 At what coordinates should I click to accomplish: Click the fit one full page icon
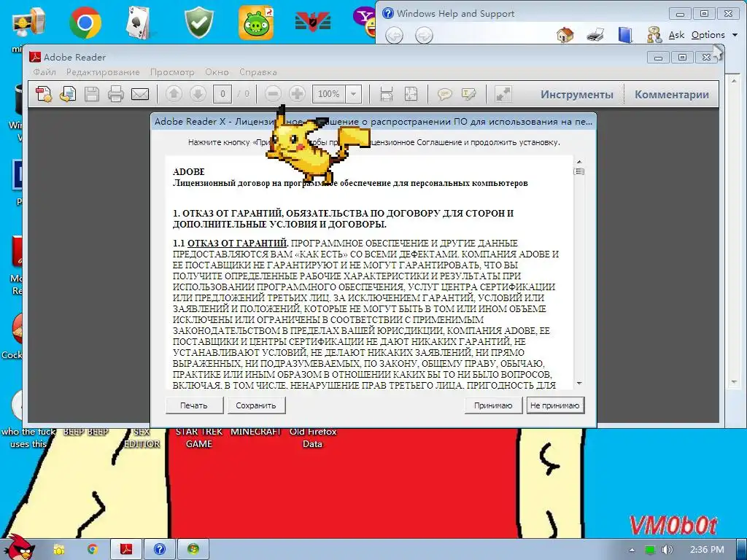coord(411,94)
